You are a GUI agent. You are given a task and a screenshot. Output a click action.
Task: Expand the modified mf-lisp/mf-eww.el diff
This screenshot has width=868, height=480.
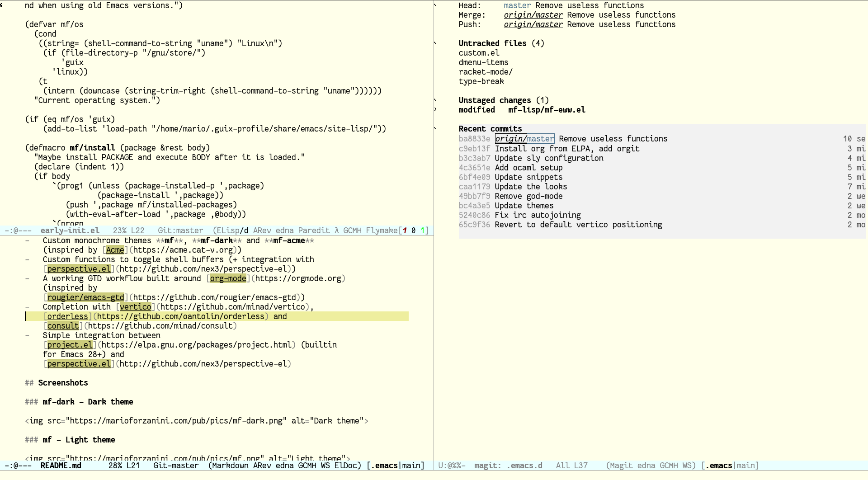point(435,110)
